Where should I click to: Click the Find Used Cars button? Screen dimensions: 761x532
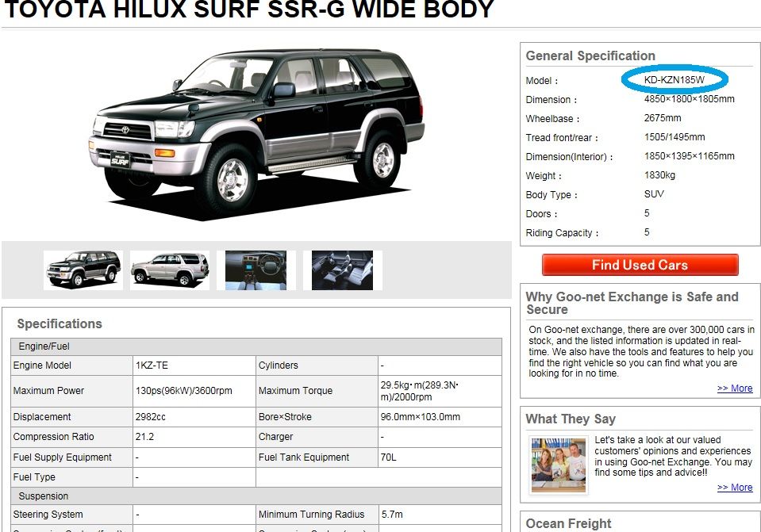(640, 265)
